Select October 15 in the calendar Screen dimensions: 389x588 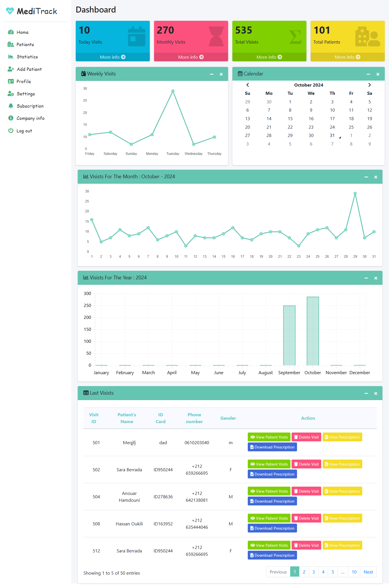(x=290, y=119)
